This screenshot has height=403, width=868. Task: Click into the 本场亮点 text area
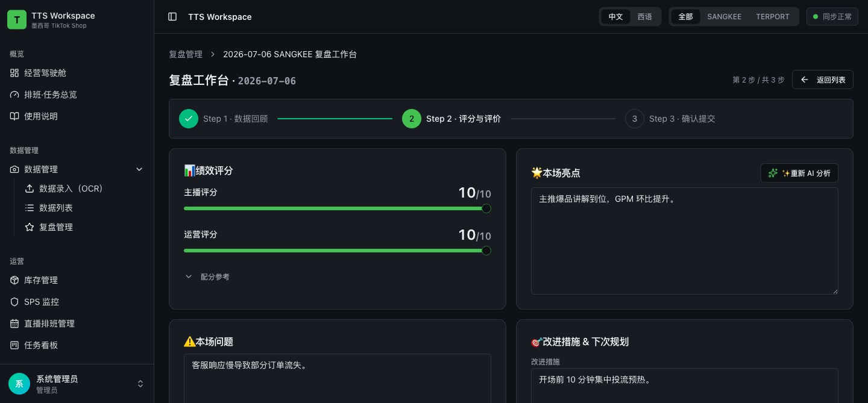[685, 241]
